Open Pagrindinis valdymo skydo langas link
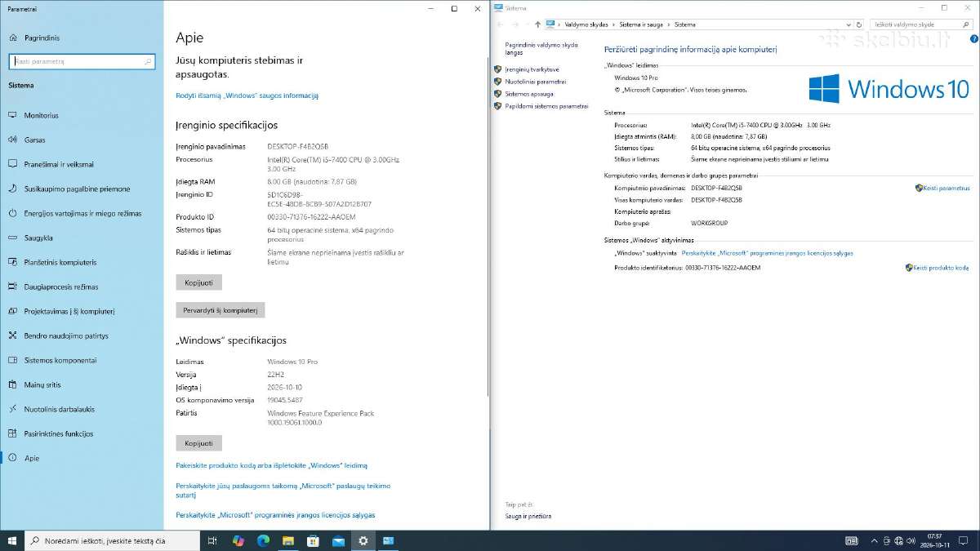Screen dimensions: 980x551 541,48
